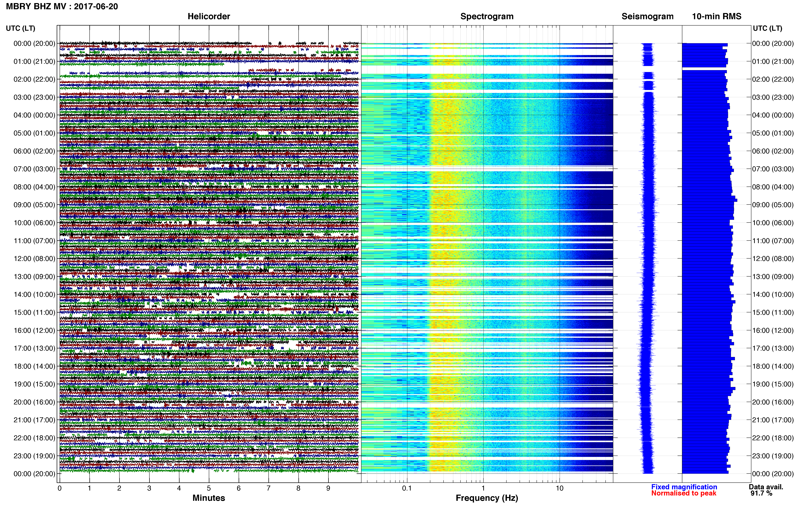This screenshot has width=812, height=508.
Task: Click '04:00 (00:00)' on the left time axis
Action: tap(34, 115)
